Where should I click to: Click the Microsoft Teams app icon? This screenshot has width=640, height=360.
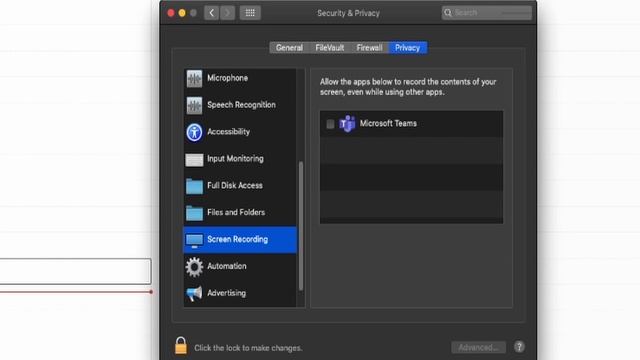[347, 124]
